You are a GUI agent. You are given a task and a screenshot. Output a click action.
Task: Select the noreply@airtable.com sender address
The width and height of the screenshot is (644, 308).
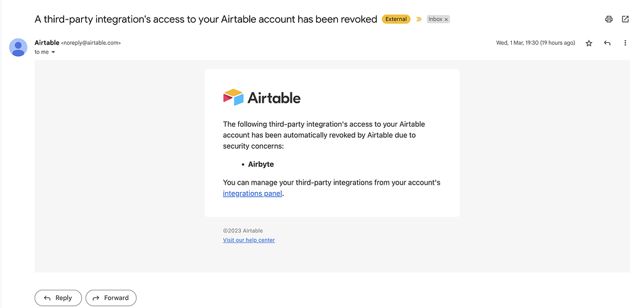pyautogui.click(x=91, y=43)
